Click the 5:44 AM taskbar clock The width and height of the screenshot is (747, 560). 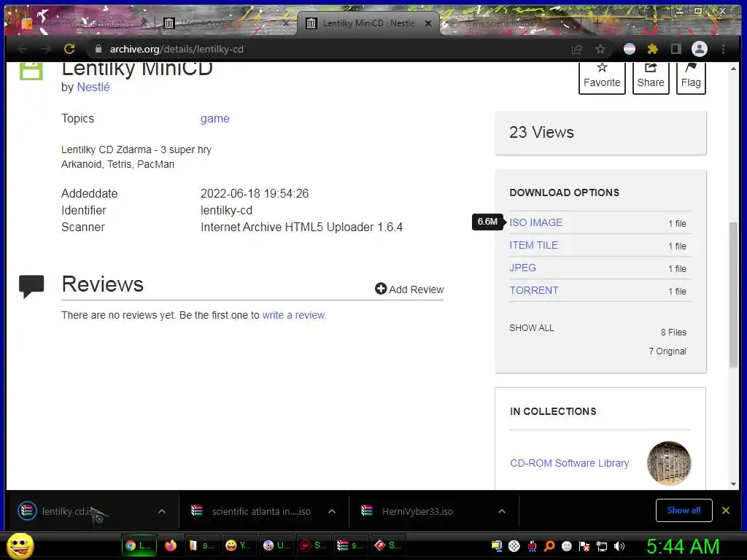[x=683, y=546]
